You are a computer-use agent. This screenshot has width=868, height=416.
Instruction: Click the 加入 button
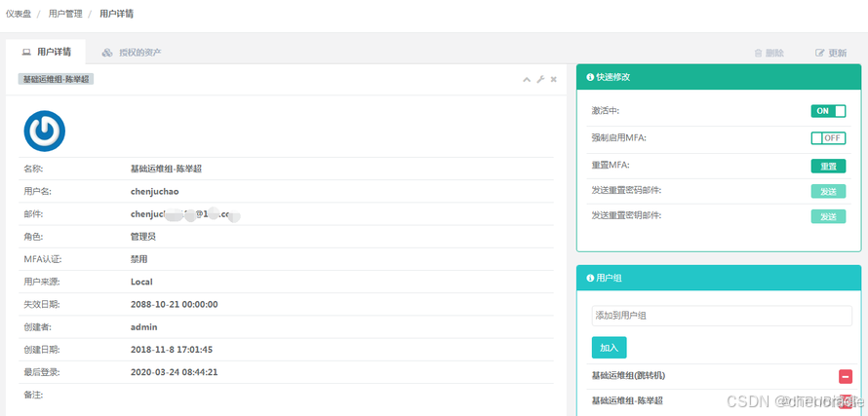pos(609,348)
